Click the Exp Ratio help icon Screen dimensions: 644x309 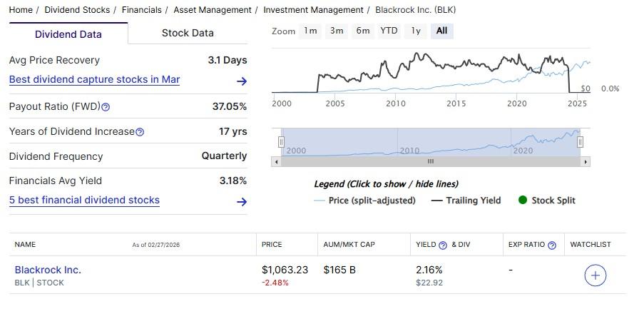[551, 245]
